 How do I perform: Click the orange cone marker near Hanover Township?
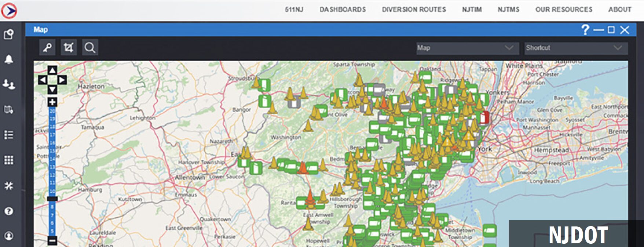click(303, 167)
